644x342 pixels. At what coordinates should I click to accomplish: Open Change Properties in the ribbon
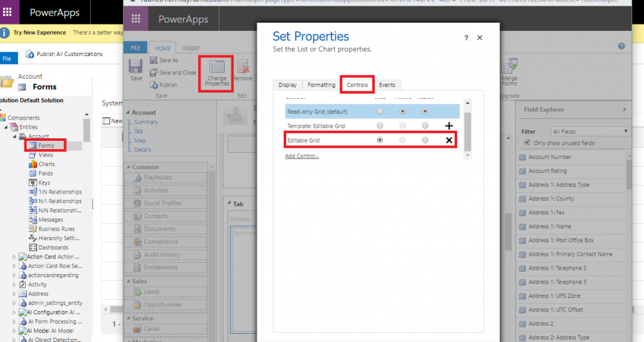pos(217,74)
